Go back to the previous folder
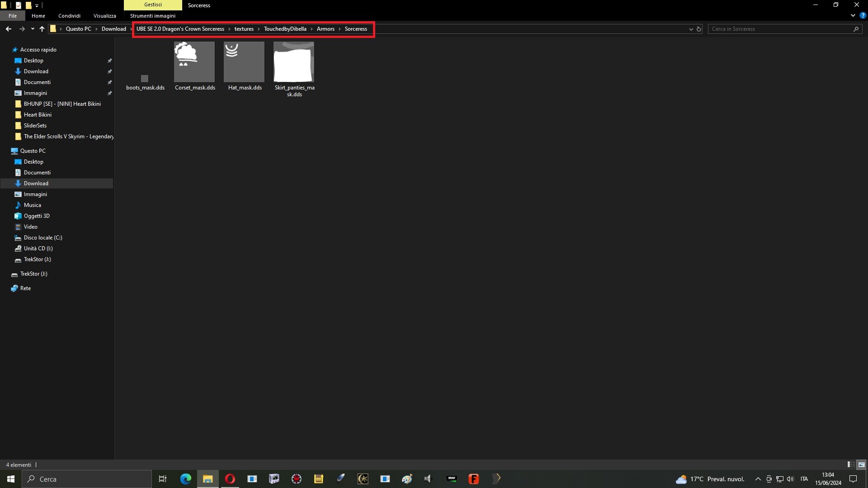 [x=9, y=29]
